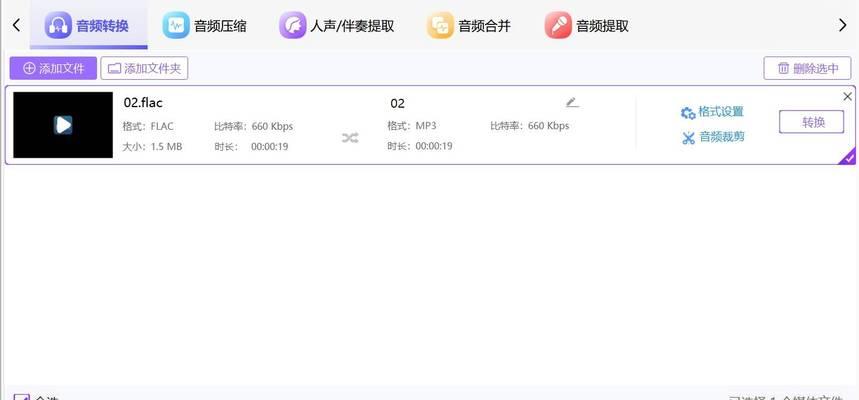
Task: Switch to the 音频转换 tab
Action: 88,25
